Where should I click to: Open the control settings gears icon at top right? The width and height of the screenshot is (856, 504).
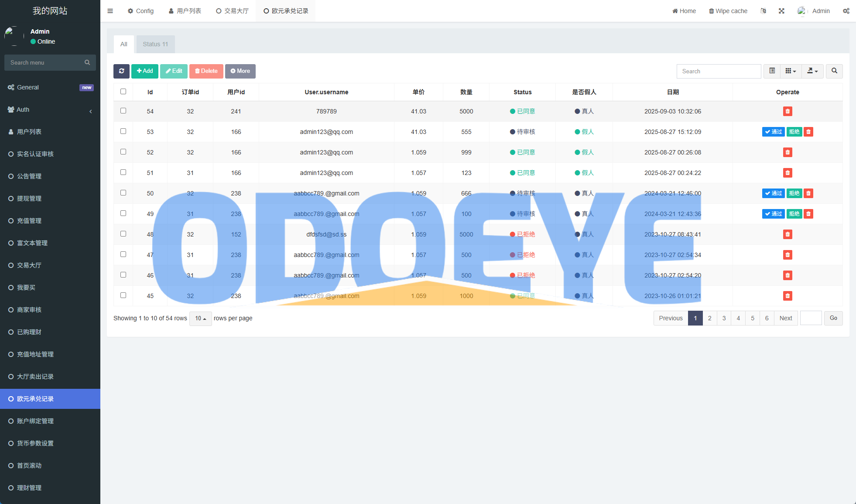coord(846,11)
